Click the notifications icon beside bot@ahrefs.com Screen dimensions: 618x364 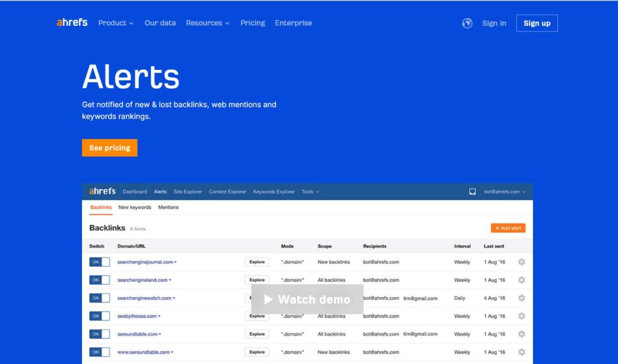pyautogui.click(x=473, y=191)
